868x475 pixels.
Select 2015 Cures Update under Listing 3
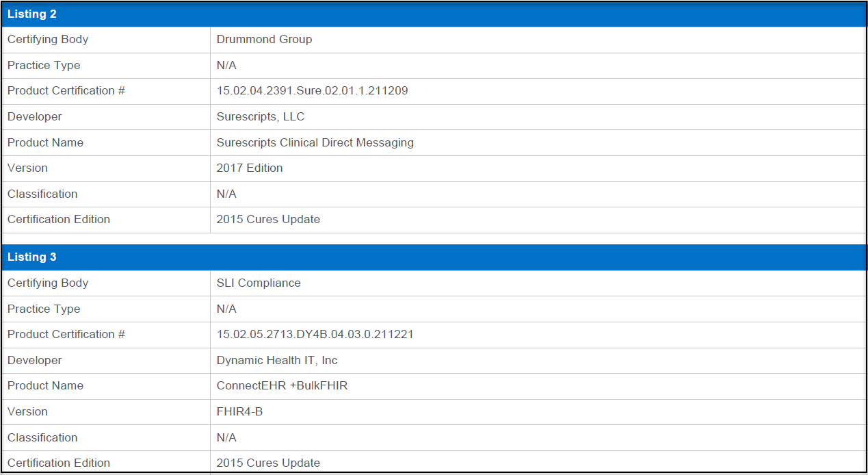point(267,463)
